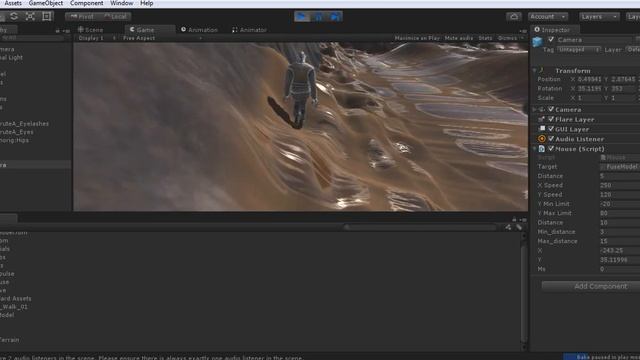Open the Window menu
640x360 pixels.
(122, 3)
